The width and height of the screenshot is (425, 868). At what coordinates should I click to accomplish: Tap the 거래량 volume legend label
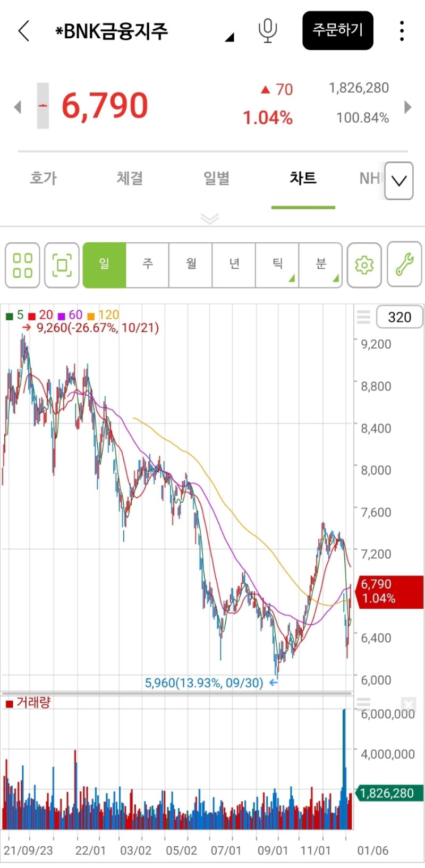(28, 703)
